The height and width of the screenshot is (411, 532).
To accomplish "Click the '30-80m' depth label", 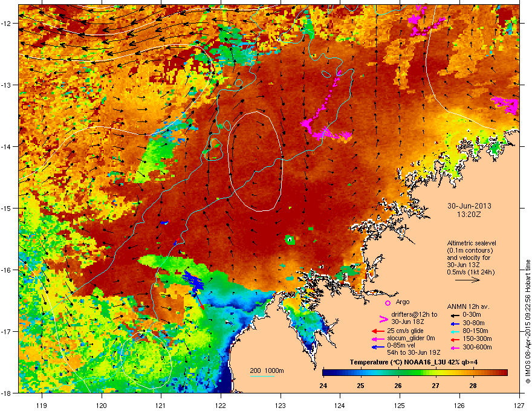I will (473, 323).
